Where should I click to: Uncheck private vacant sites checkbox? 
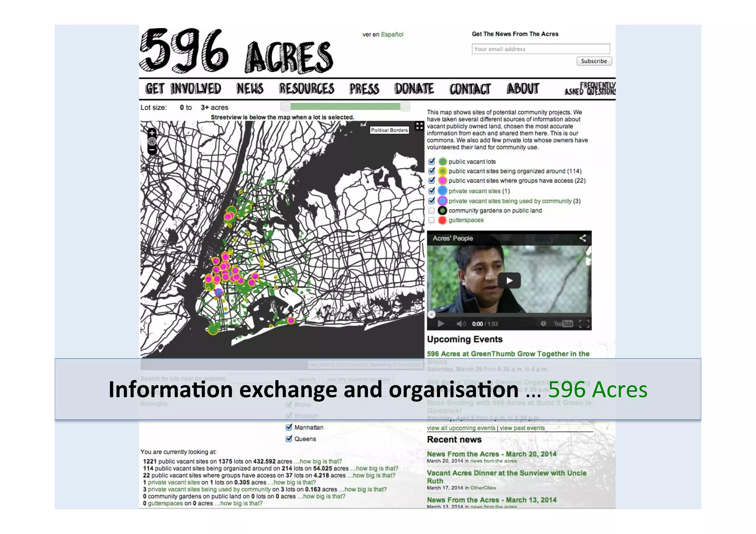(432, 191)
